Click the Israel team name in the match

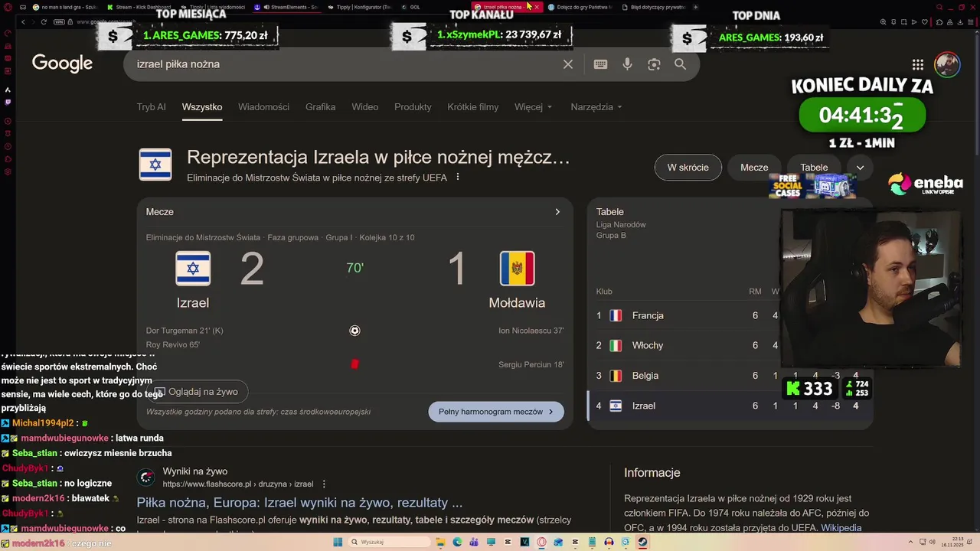(x=193, y=303)
